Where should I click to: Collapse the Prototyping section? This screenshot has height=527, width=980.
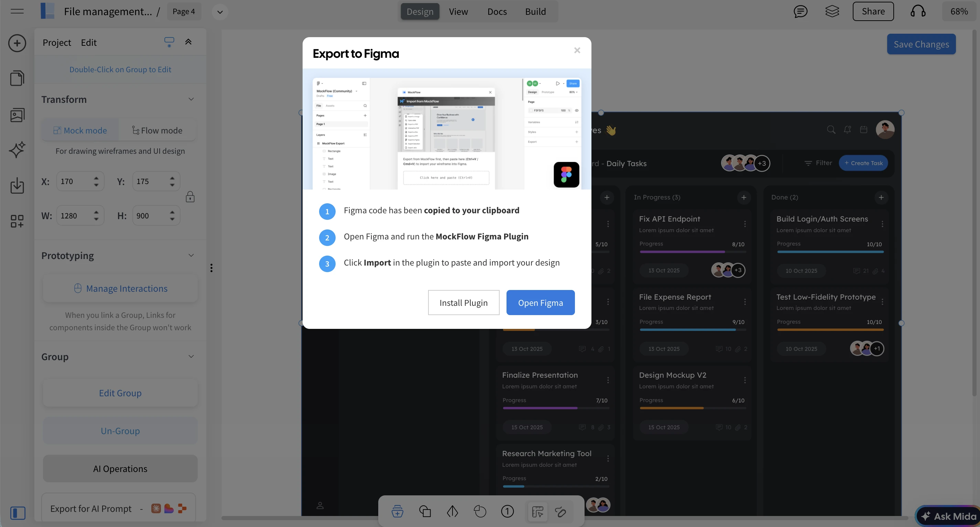191,255
